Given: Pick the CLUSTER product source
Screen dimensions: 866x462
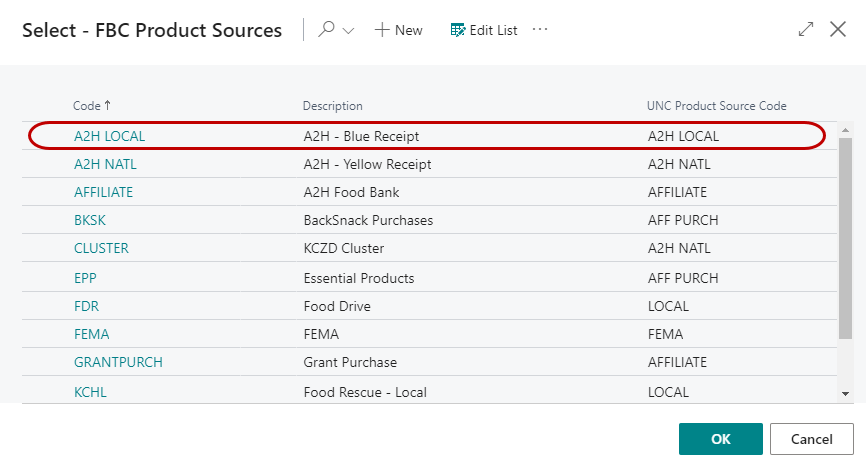Looking at the screenshot, I should tap(101, 248).
